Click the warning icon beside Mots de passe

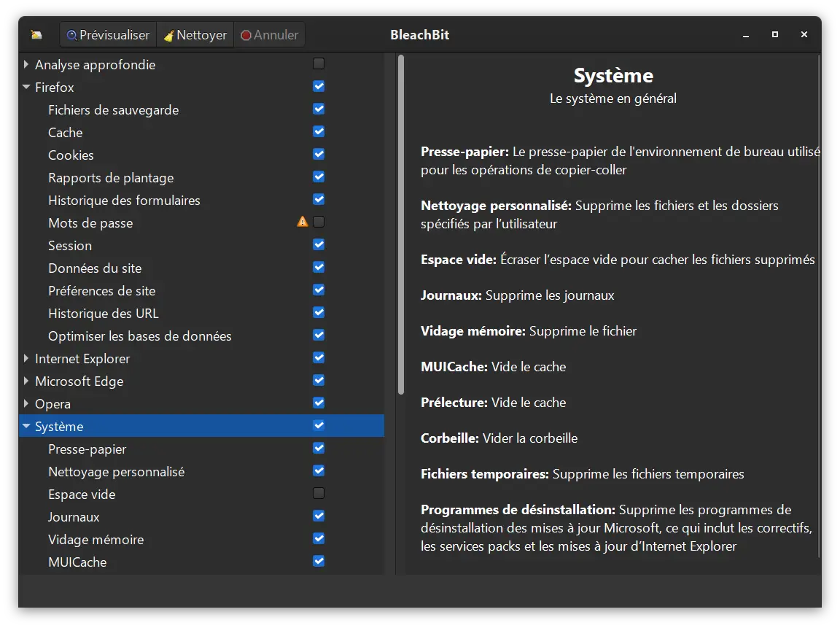point(303,221)
